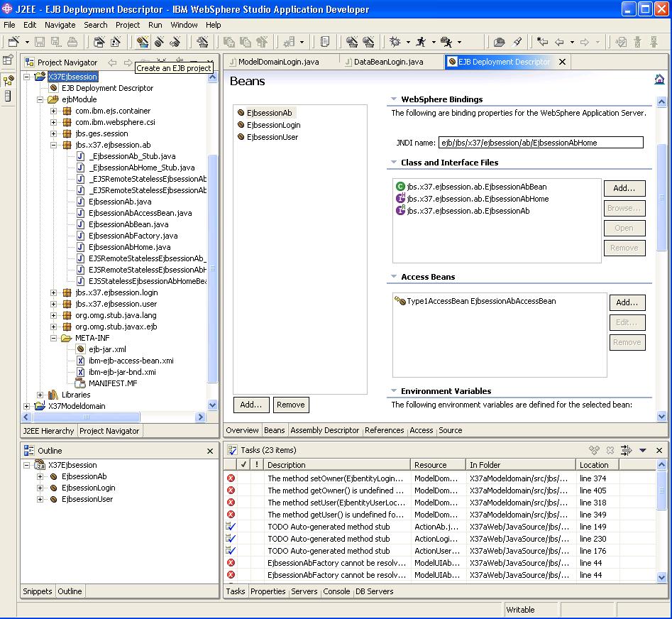
Task: Collapse the ejbModule folder
Action: coord(40,99)
